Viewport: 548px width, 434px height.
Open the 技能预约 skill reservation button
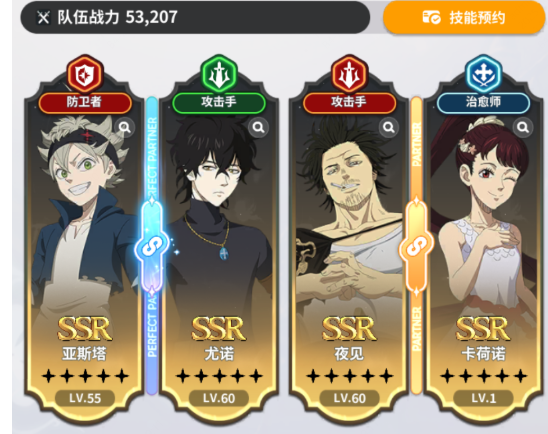click(464, 17)
